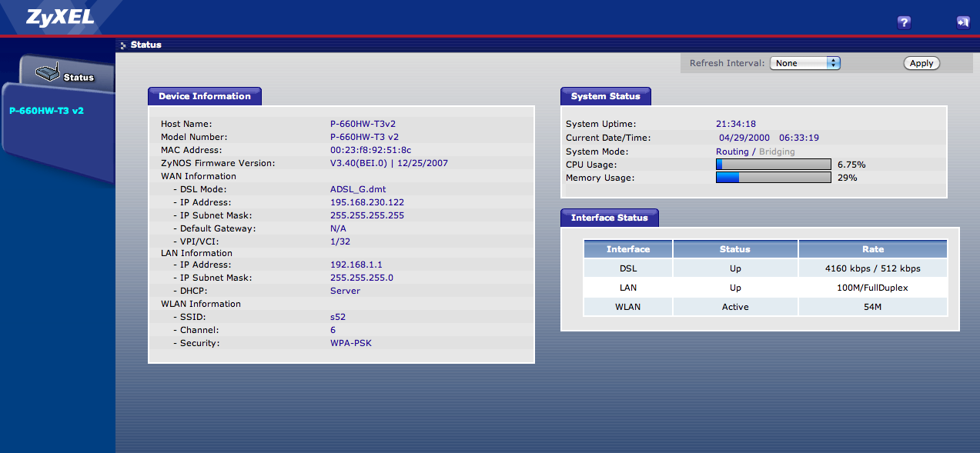This screenshot has width=980, height=453.
Task: Click the WLAN Active status cell
Action: pyautogui.click(x=735, y=307)
